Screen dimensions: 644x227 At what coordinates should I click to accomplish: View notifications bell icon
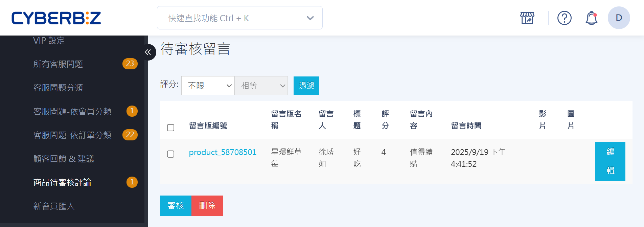click(592, 18)
